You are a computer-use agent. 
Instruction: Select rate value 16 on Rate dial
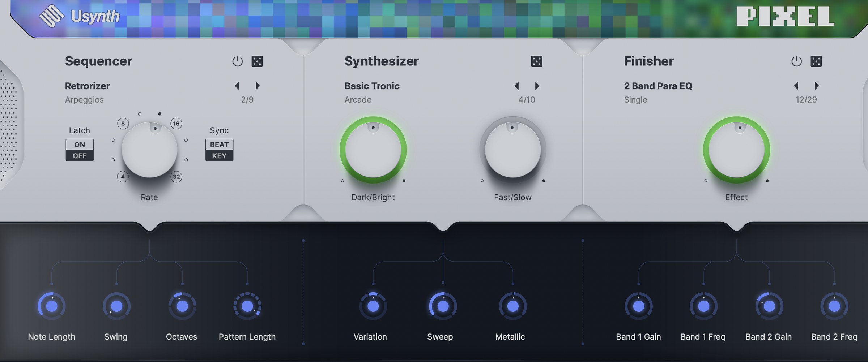[176, 124]
